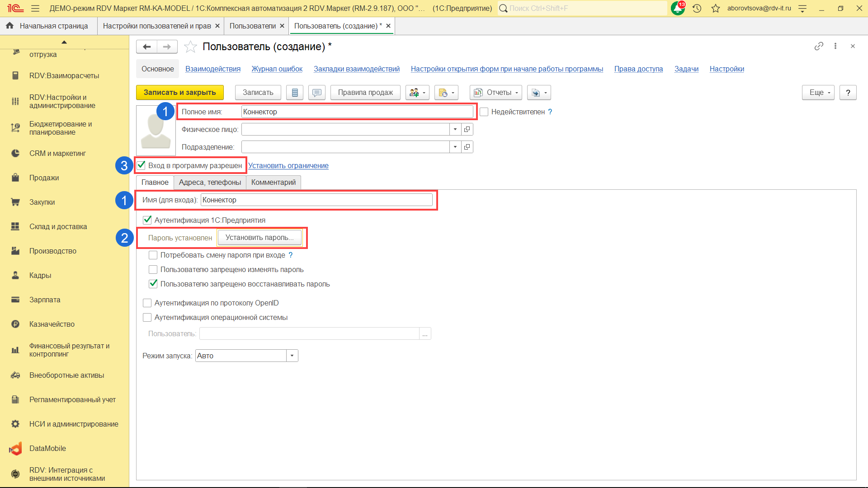This screenshot has width=868, height=488.
Task: Copy link to this form icon
Action: [819, 46]
